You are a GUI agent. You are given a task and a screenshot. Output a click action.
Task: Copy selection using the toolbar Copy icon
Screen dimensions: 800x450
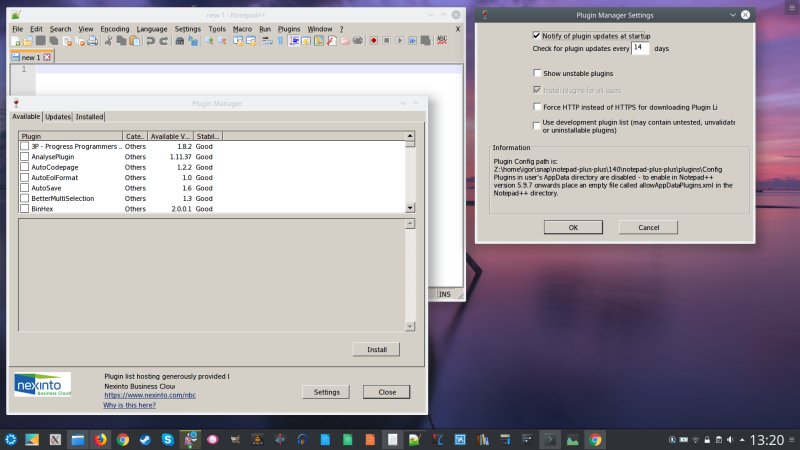pos(121,41)
